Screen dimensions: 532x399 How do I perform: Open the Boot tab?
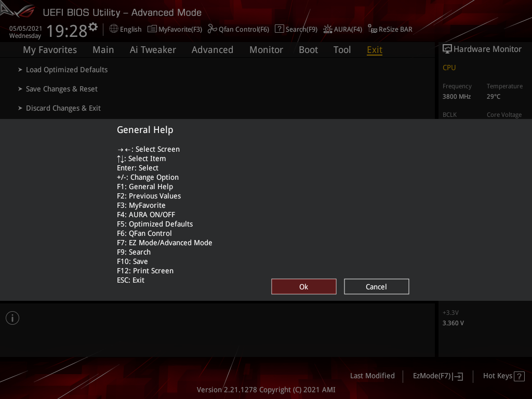(309, 50)
